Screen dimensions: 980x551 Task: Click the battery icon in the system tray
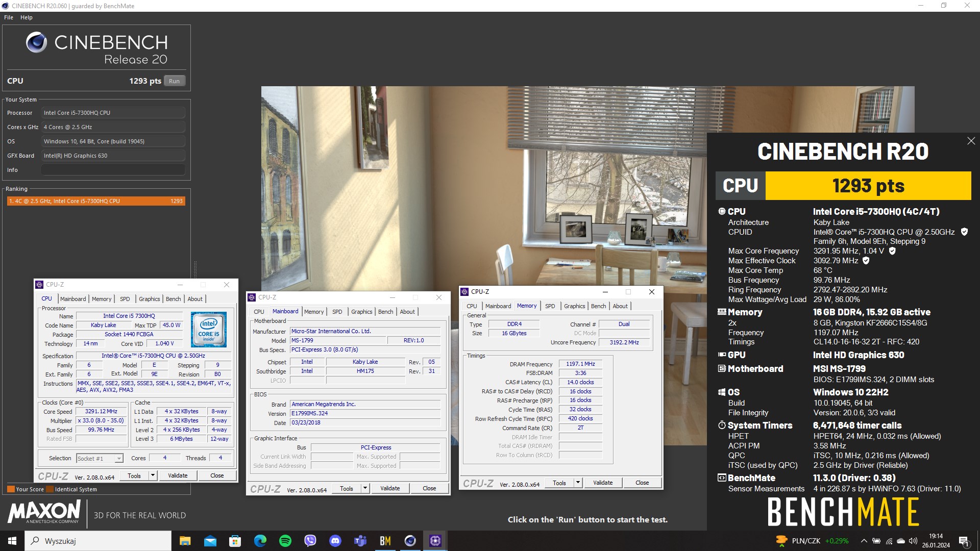click(x=876, y=541)
